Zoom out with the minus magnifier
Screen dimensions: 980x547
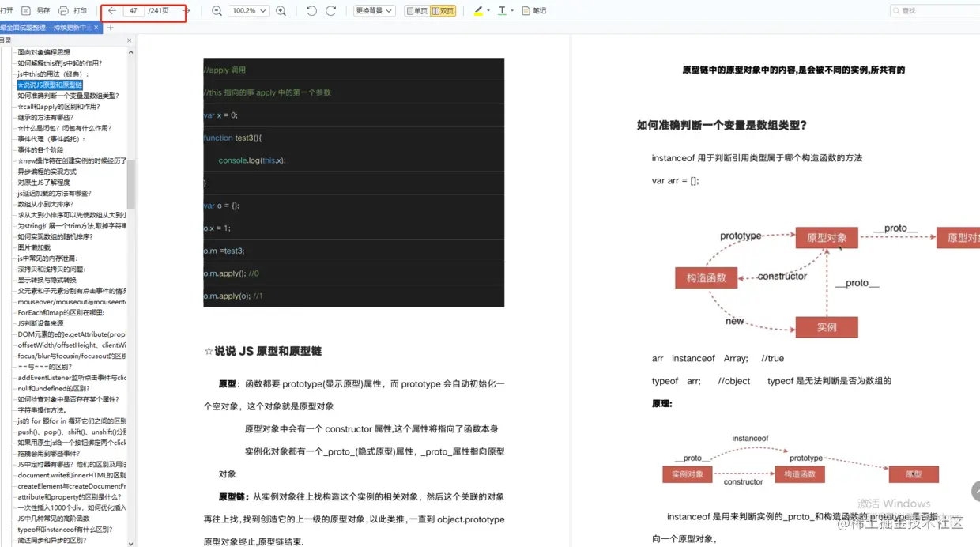click(x=217, y=11)
